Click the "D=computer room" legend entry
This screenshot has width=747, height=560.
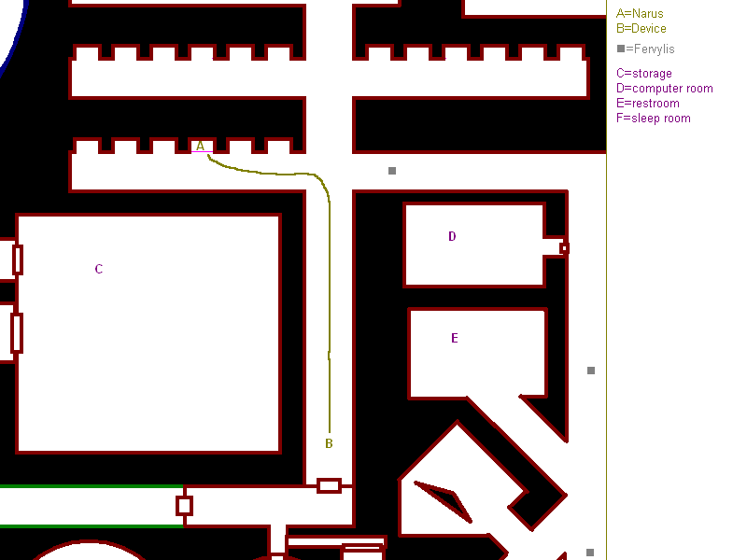click(665, 89)
